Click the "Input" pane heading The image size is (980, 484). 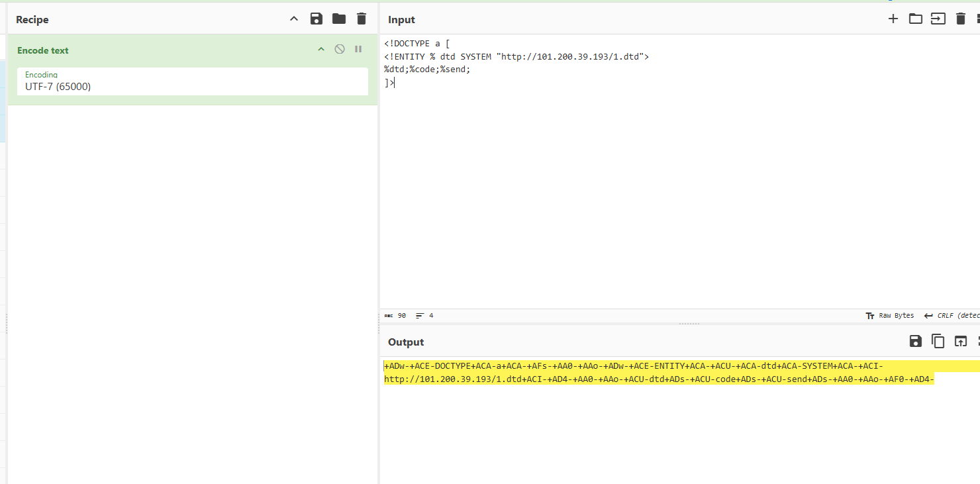402,20
